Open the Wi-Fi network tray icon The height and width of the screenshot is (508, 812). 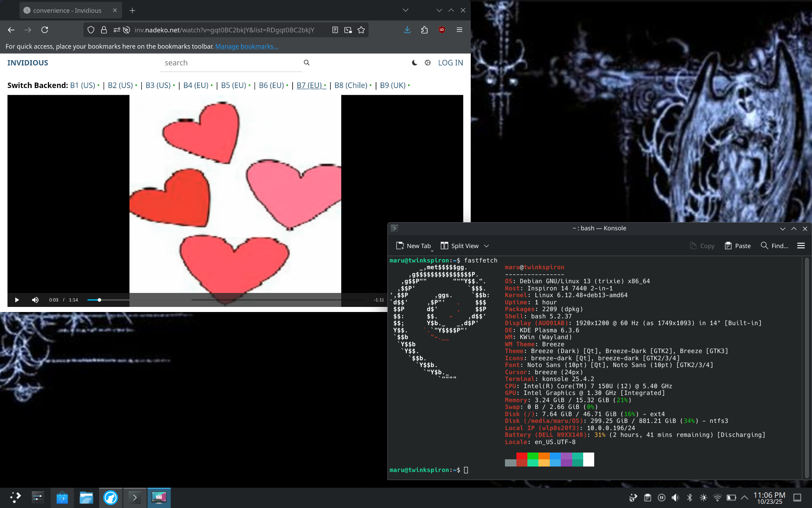click(x=717, y=498)
